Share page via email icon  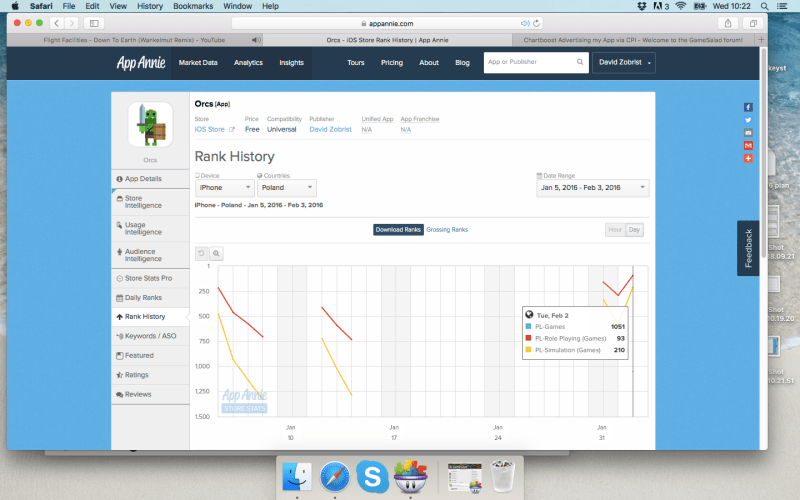[748, 133]
